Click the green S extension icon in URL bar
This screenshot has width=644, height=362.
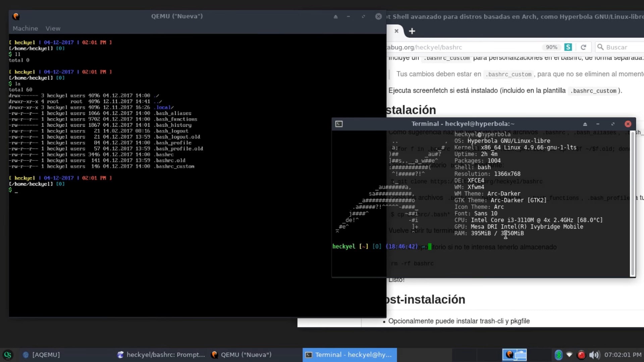(568, 47)
